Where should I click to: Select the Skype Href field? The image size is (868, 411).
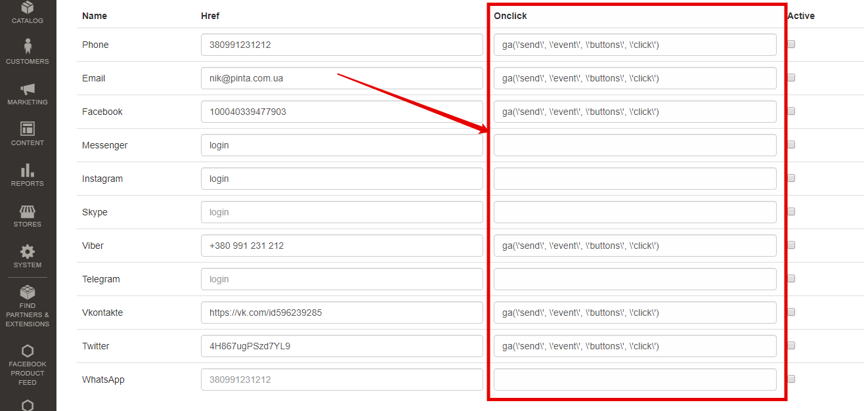pyautogui.click(x=342, y=212)
